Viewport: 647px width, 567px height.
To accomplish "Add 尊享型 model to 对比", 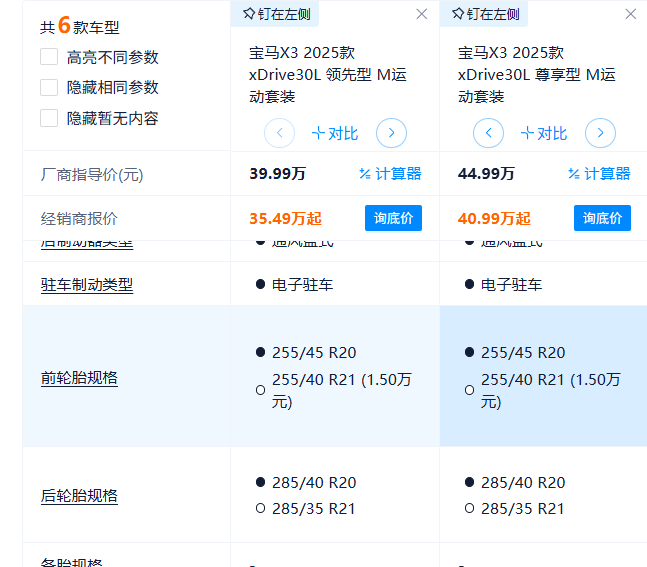I will click(x=544, y=133).
